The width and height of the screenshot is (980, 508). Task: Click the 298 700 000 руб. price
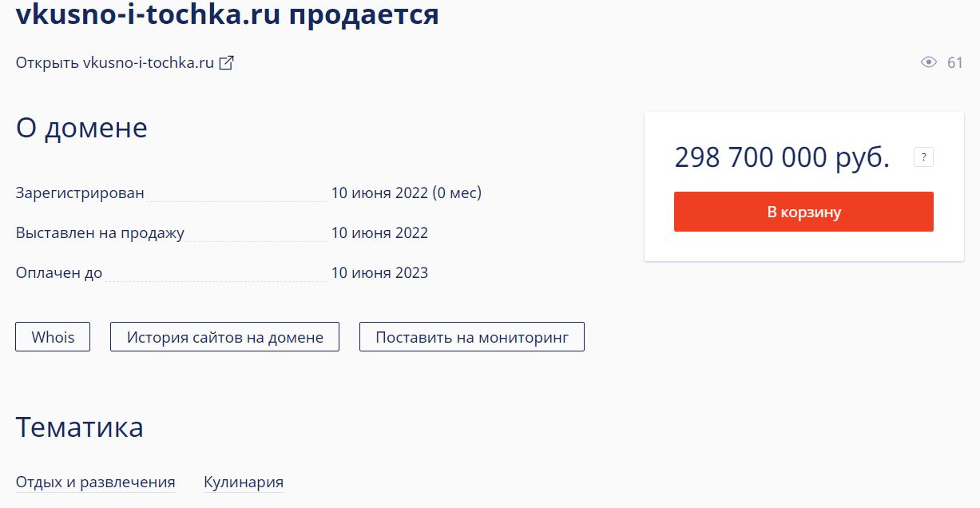tap(782, 157)
